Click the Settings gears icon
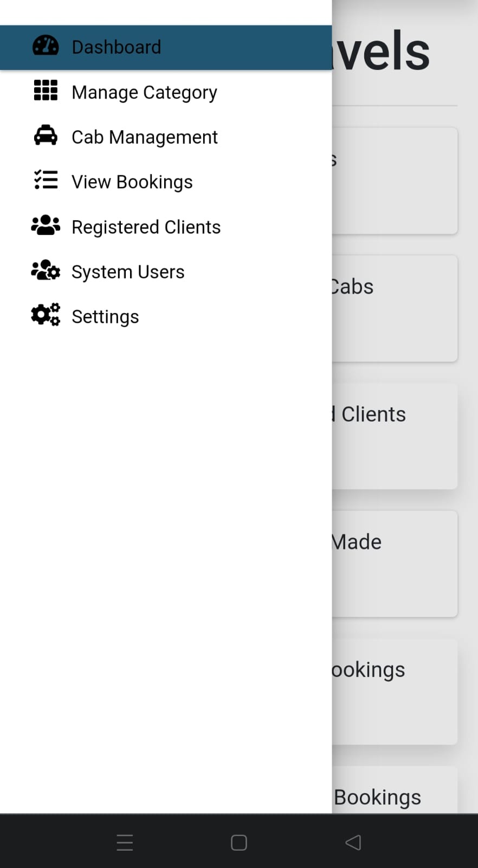The width and height of the screenshot is (478, 868). click(x=46, y=315)
